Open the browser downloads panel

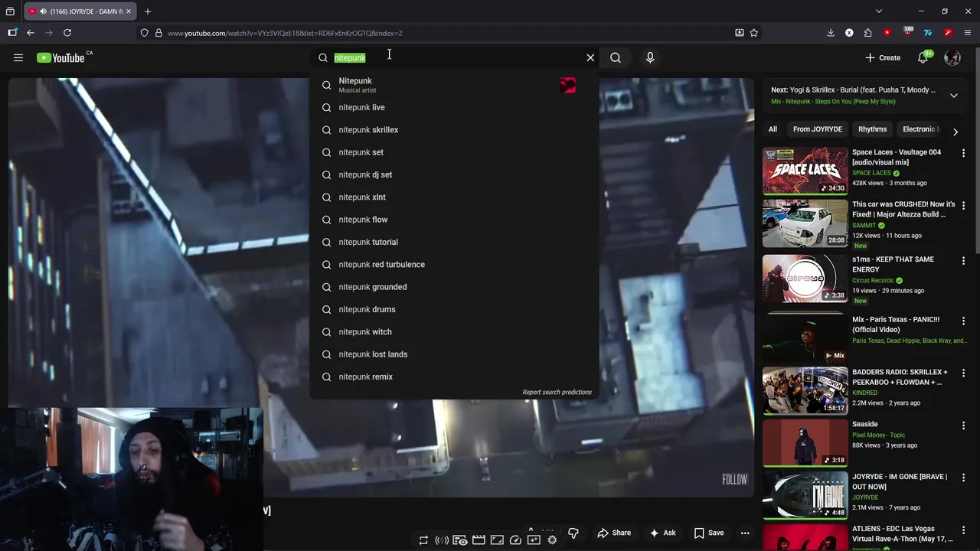pos(831,33)
